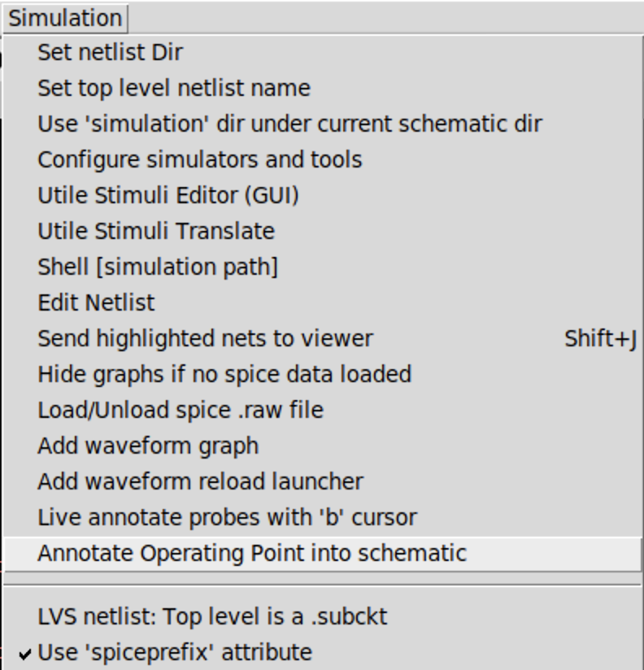Click the Shift+J shortcut label
644x670 pixels.
(x=600, y=339)
